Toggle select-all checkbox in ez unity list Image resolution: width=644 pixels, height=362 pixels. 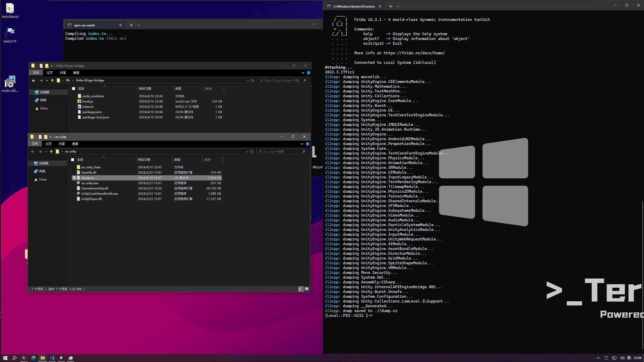pos(73,160)
